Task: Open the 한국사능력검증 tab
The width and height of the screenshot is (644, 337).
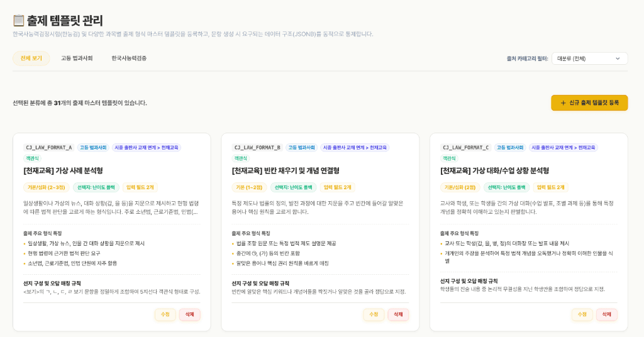Action: [129, 58]
